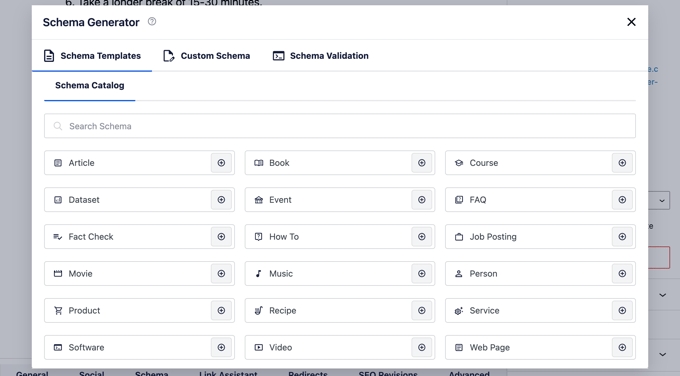Click the search magnifier icon
The height and width of the screenshot is (376, 680).
click(x=57, y=126)
